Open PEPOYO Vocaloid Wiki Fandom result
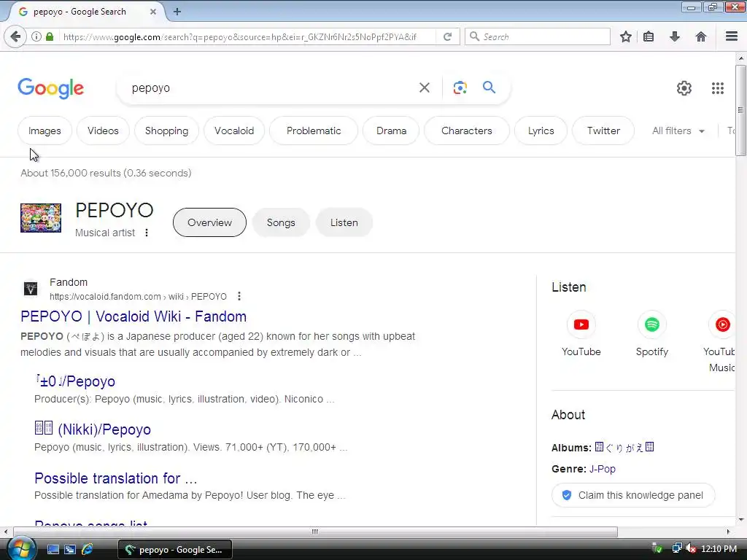The width and height of the screenshot is (747, 560). pyautogui.click(x=133, y=316)
